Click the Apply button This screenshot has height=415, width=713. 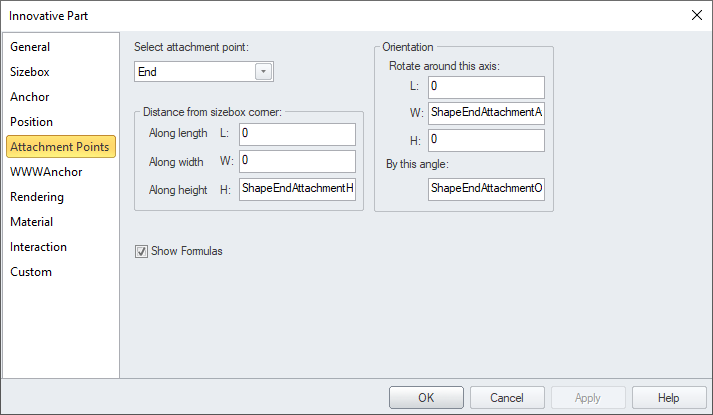pyautogui.click(x=588, y=398)
